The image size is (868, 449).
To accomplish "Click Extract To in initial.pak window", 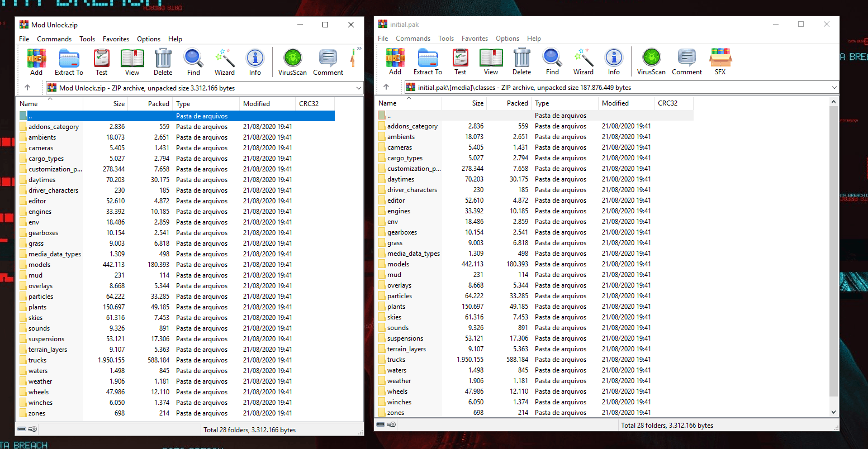I will point(428,61).
